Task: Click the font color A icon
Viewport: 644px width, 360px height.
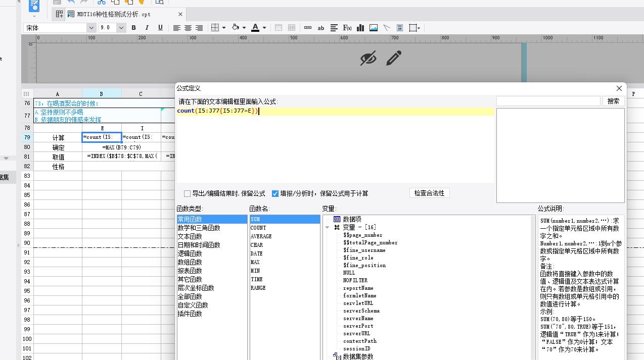Action: pyautogui.click(x=255, y=28)
